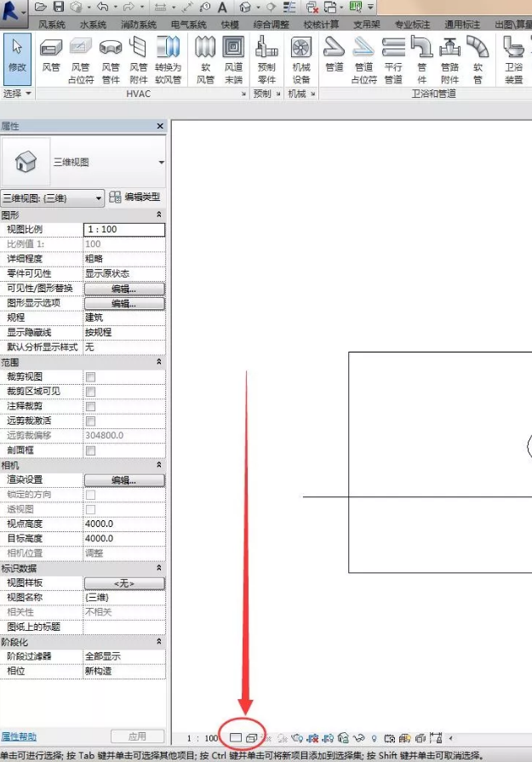Select the Text 'A' tool icon
Viewport: 532px width, 762px height.
[x=222, y=8]
